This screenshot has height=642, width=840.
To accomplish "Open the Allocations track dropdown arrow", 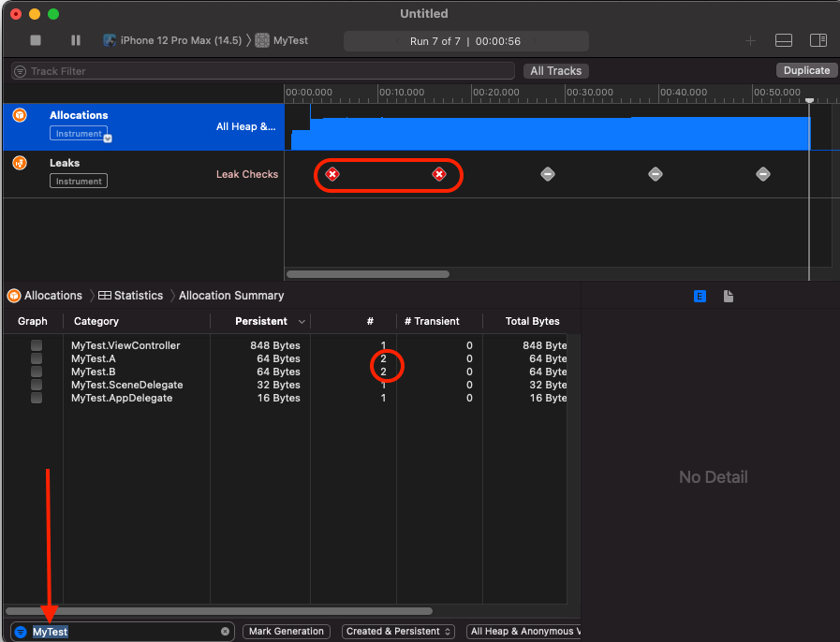I will (108, 139).
